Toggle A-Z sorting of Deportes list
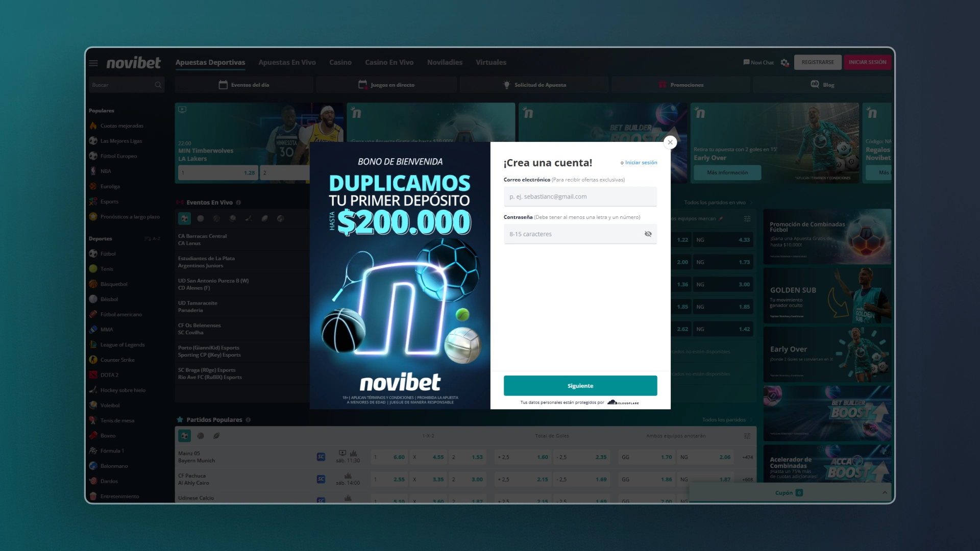 pyautogui.click(x=152, y=239)
